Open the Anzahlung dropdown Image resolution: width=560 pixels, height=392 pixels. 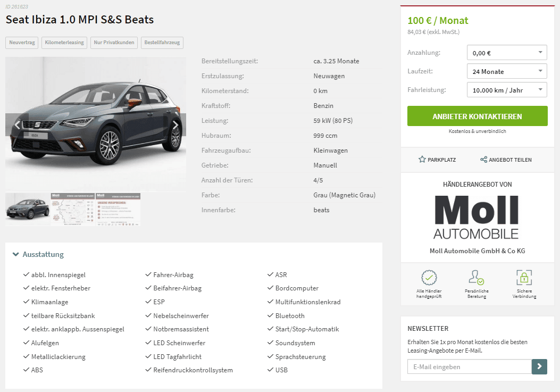507,53
